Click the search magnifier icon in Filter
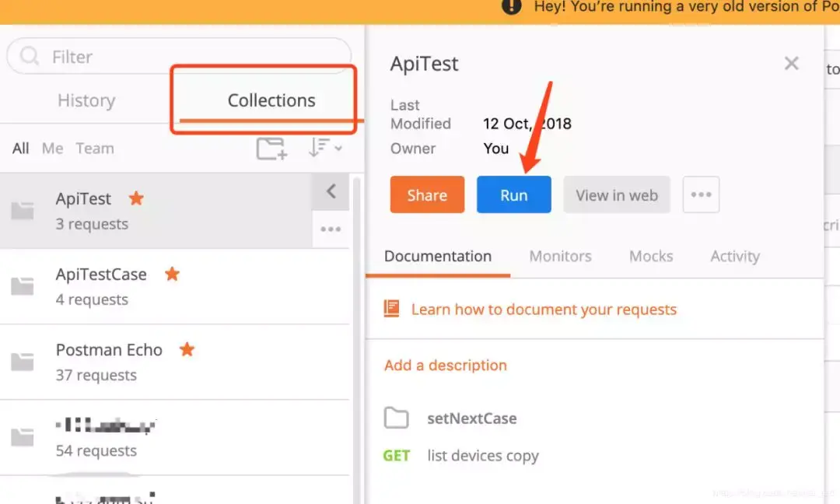 (x=30, y=56)
